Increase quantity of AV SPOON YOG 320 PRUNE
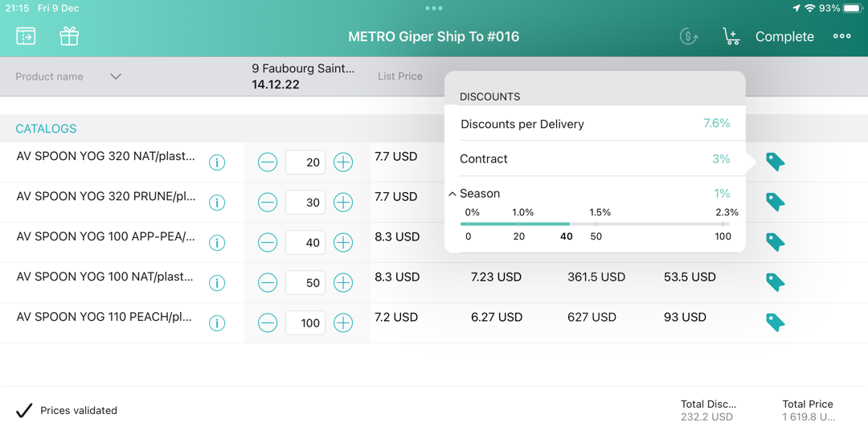Viewport: 868px width, 439px height. 343,202
